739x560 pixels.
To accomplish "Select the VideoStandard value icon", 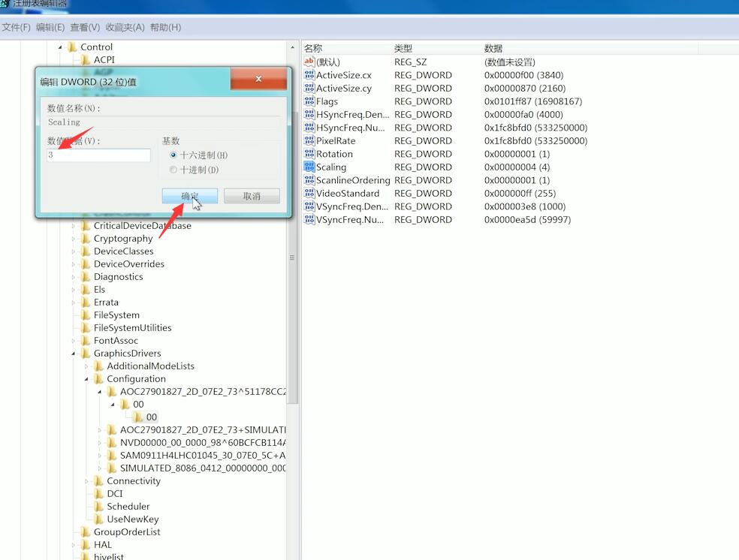I will click(309, 193).
